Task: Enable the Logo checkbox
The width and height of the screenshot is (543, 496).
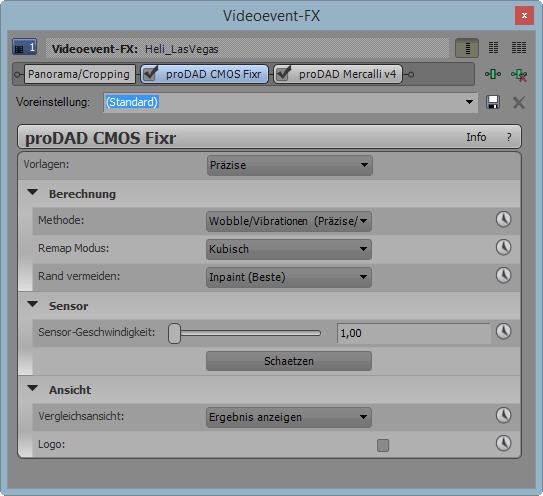Action: coord(383,445)
